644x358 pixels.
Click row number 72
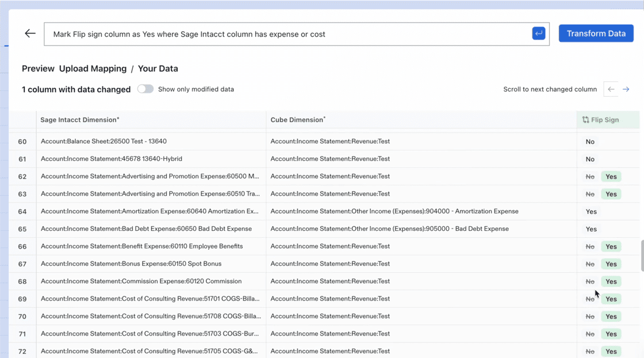[22, 352]
